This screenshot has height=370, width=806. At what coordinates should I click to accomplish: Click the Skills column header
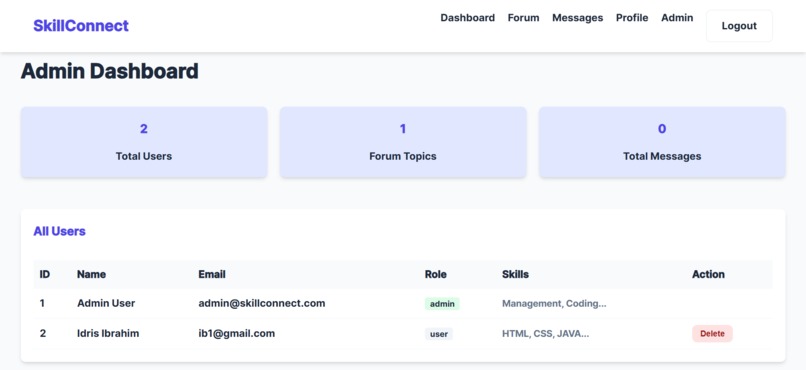point(515,274)
